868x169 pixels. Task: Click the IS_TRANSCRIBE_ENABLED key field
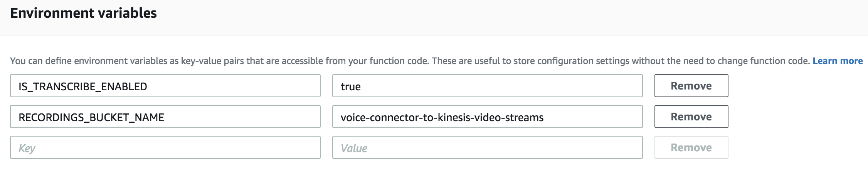(165, 86)
